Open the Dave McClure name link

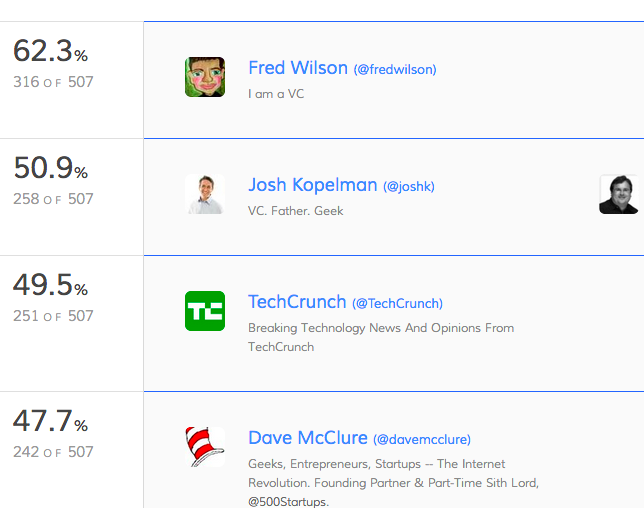pos(308,438)
